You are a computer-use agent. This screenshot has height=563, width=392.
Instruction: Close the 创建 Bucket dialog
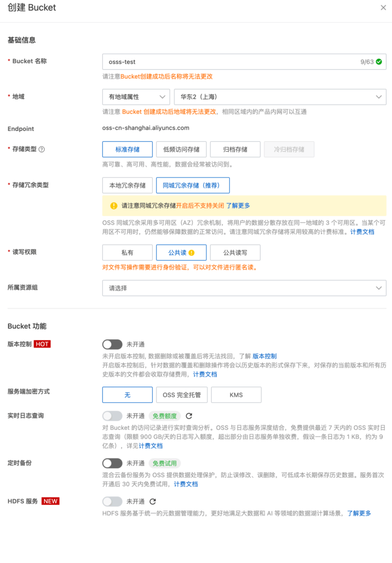(383, 8)
